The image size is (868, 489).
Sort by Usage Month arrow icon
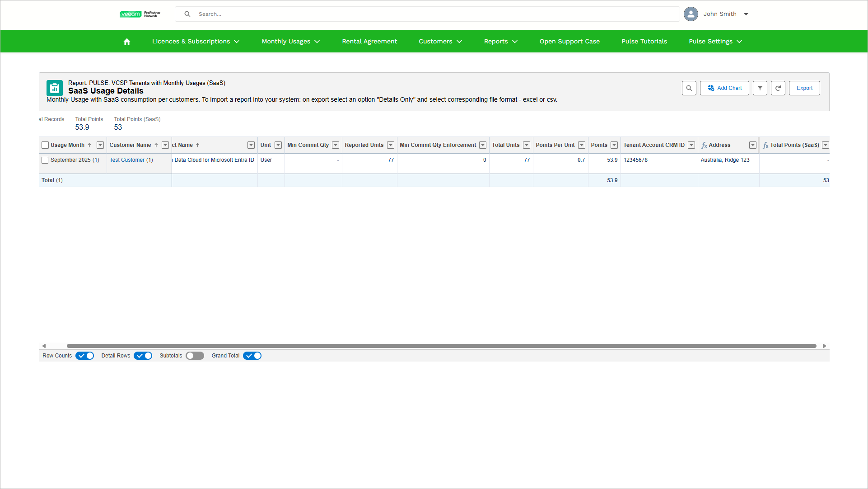(x=89, y=145)
